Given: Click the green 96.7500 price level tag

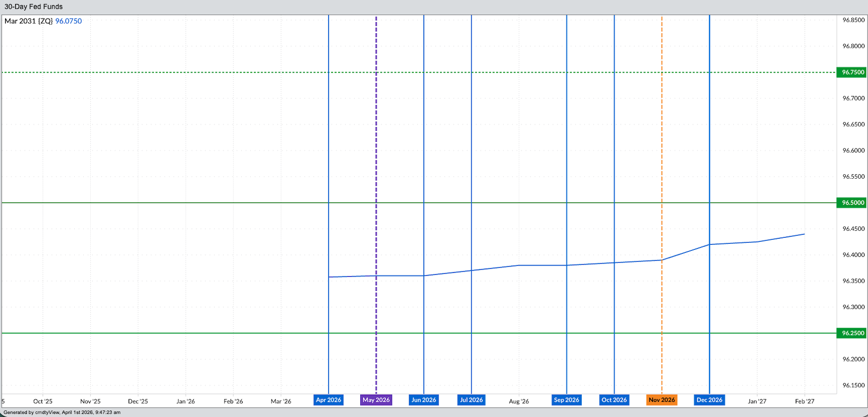Looking at the screenshot, I should pyautogui.click(x=853, y=72).
